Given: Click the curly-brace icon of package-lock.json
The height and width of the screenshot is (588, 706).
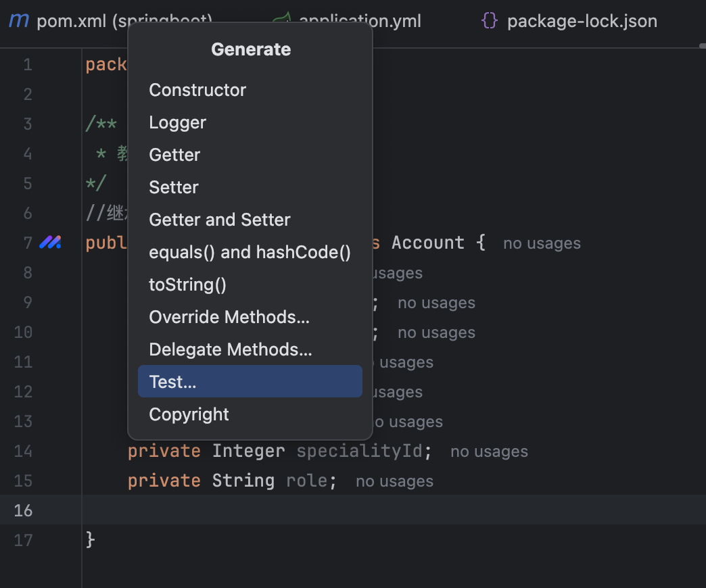Looking at the screenshot, I should pyautogui.click(x=490, y=21).
